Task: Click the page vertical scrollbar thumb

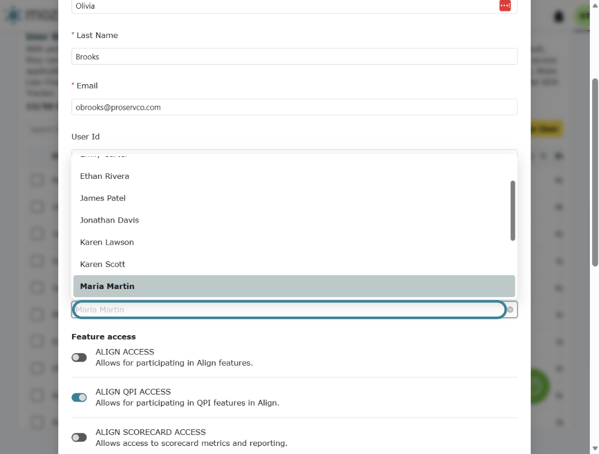Action: [595, 172]
